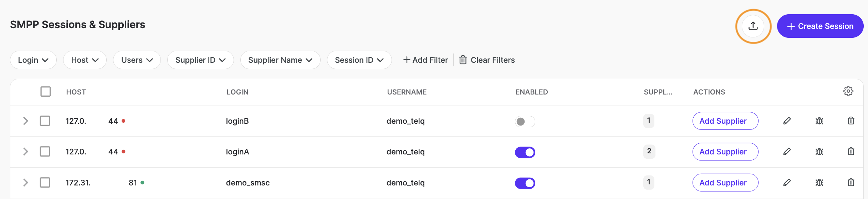The width and height of the screenshot is (868, 199).
Task: Click the export upload icon button
Action: tap(753, 26)
